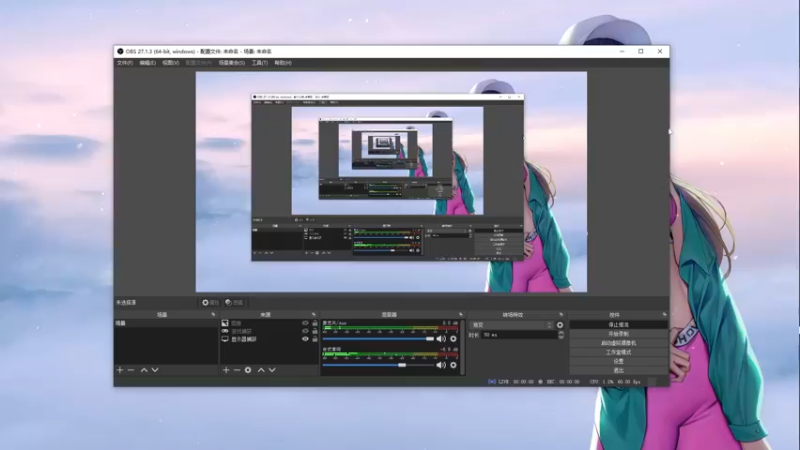
Task: Select the display capture source row
Action: point(269,339)
